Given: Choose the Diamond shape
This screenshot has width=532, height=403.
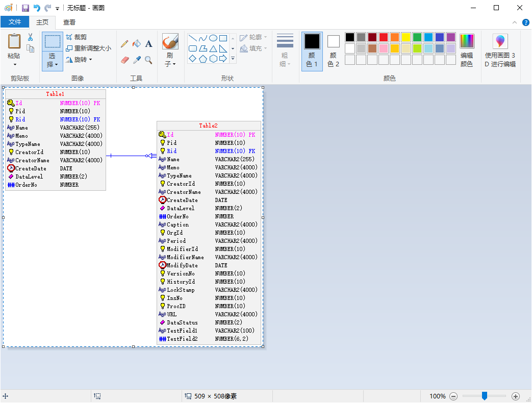Looking at the screenshot, I should point(192,59).
